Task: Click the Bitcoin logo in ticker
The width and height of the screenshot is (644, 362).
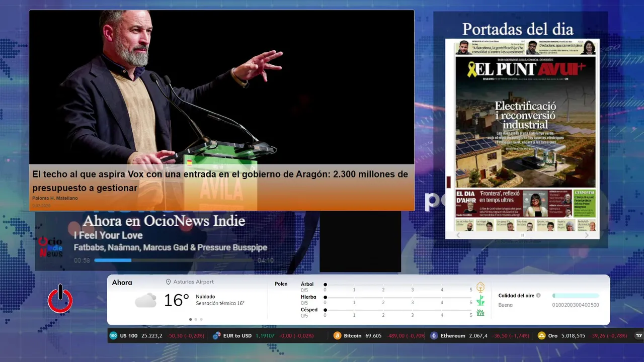Action: click(x=337, y=335)
